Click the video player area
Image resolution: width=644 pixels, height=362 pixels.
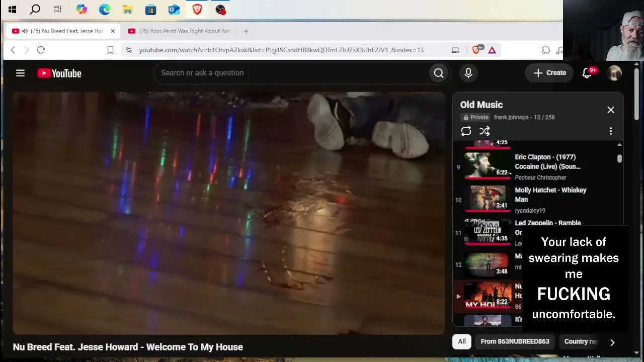click(229, 213)
